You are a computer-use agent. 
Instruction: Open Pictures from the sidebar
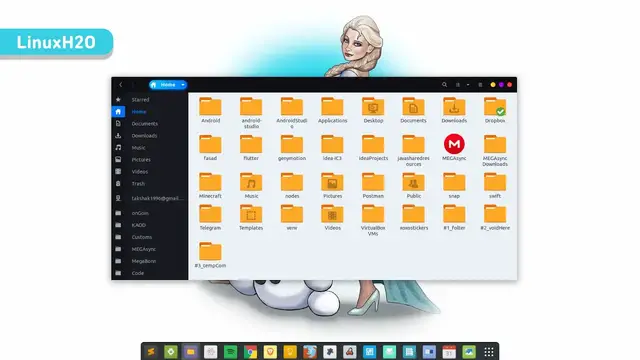pyautogui.click(x=149, y=160)
